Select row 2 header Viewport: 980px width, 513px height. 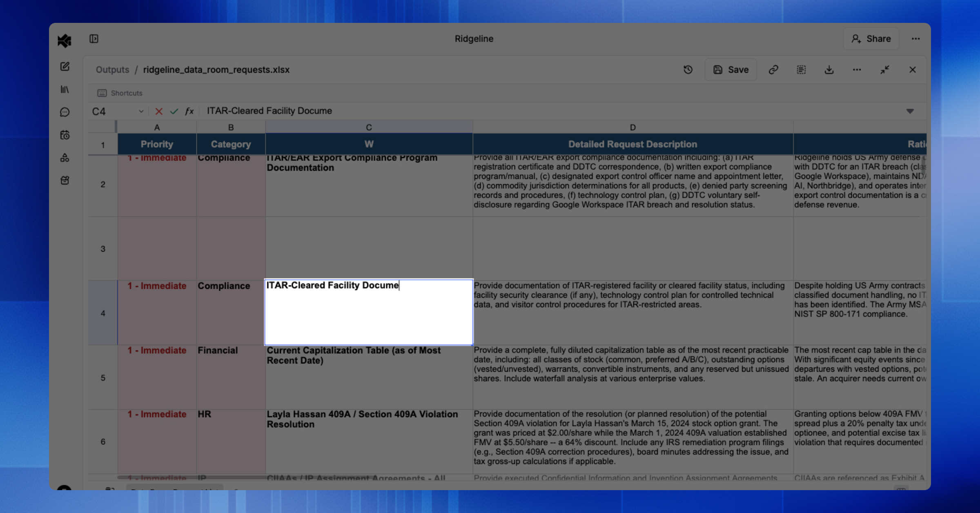tap(103, 185)
